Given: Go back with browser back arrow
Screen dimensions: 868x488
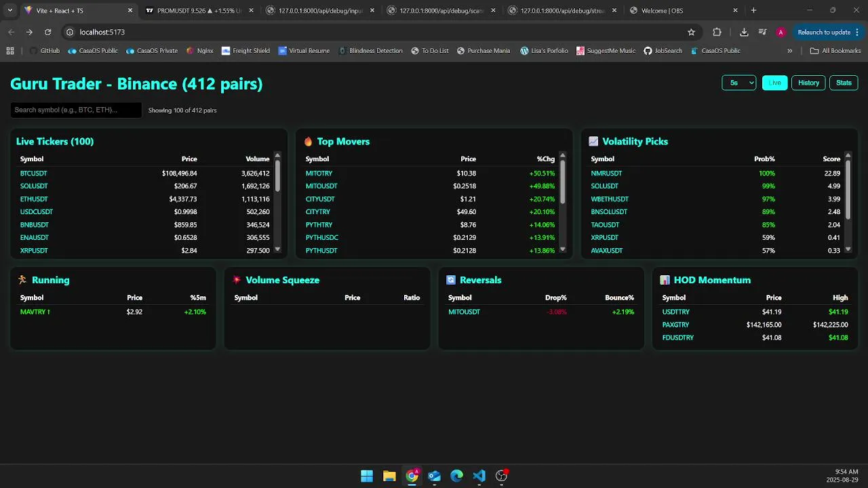Looking at the screenshot, I should (x=11, y=32).
